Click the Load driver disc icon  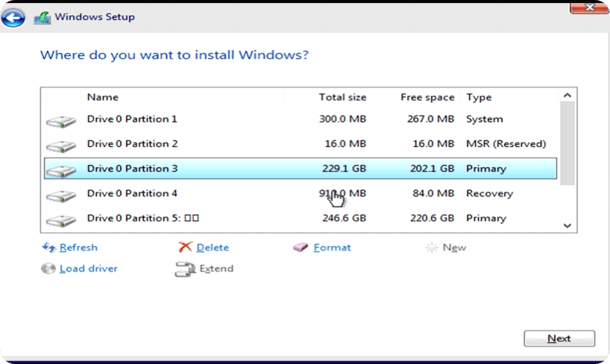click(x=48, y=269)
